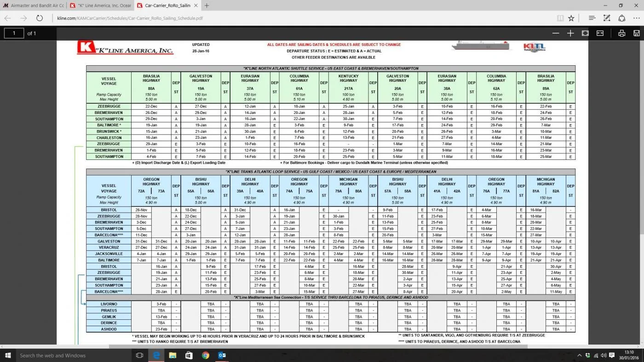Zoom in the PDF with plus icon

[570, 33]
